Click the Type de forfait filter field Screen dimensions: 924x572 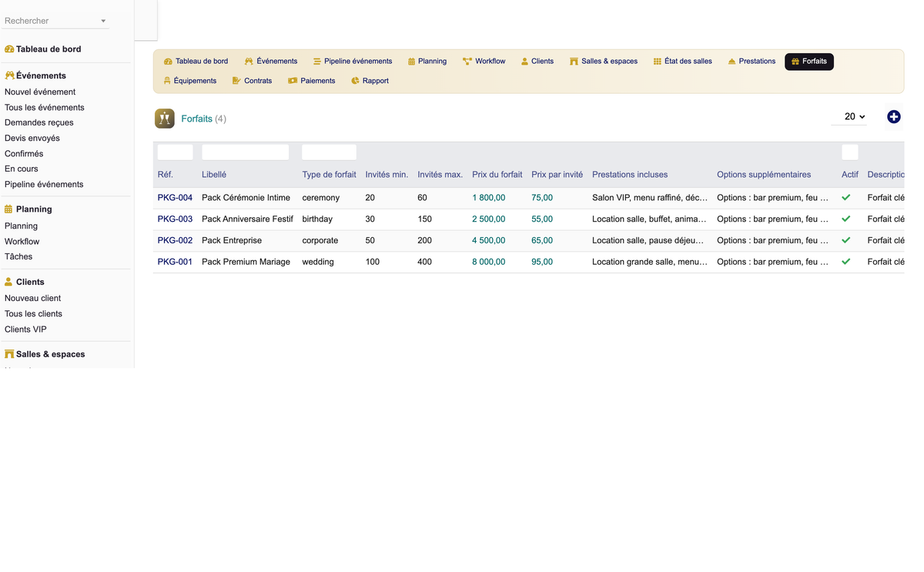(330, 152)
